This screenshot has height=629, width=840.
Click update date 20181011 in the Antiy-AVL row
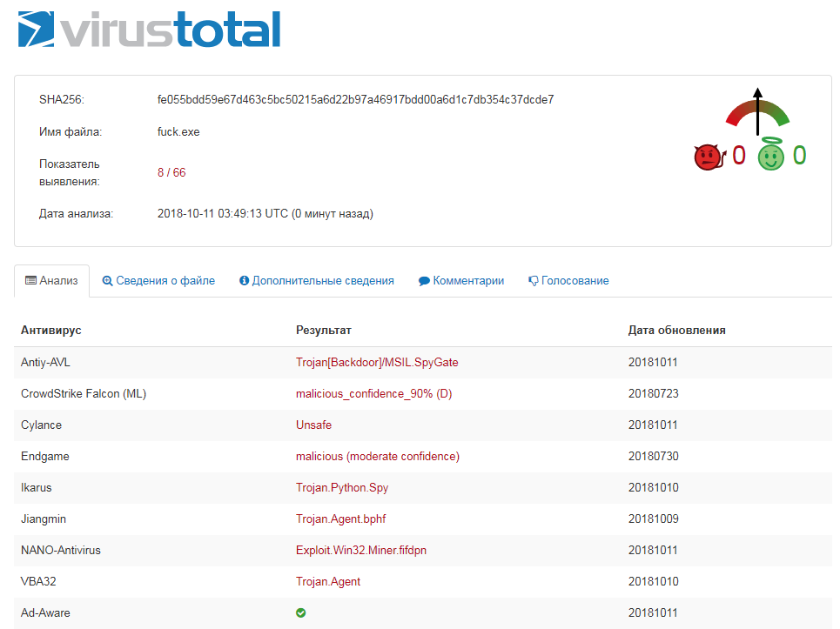tap(653, 363)
